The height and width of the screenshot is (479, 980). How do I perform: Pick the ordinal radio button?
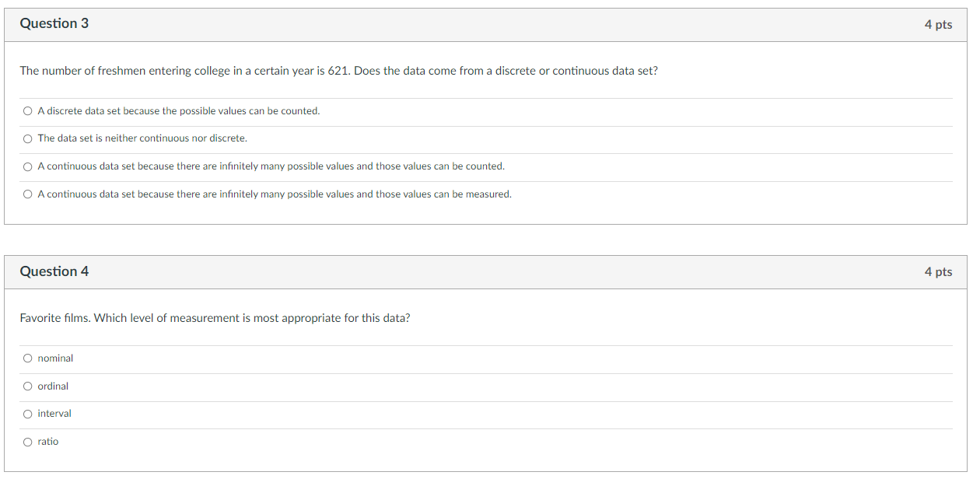click(x=28, y=386)
